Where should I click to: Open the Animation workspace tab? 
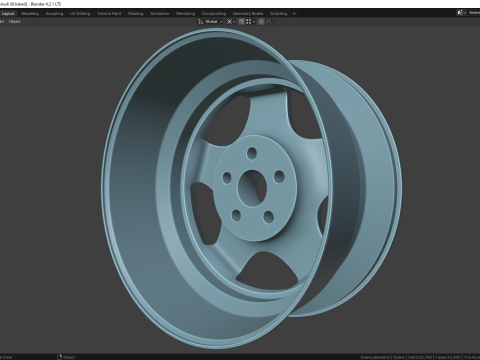click(160, 14)
